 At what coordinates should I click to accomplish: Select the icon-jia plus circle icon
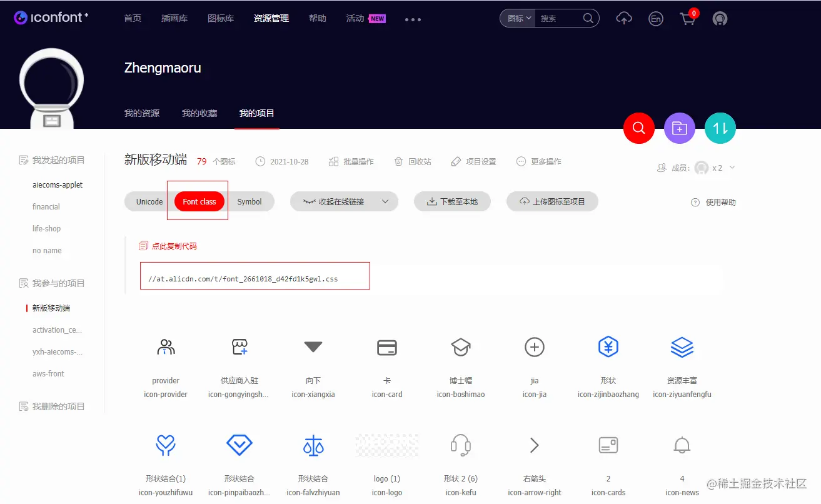535,347
